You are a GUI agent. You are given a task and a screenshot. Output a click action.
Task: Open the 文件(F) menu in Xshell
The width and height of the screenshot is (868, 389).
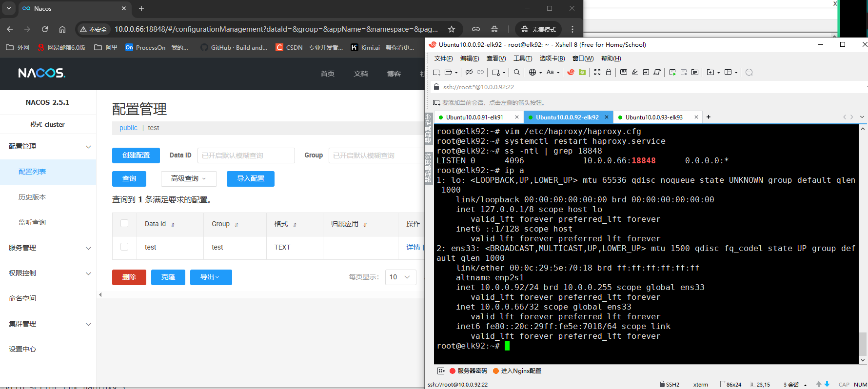(443, 58)
